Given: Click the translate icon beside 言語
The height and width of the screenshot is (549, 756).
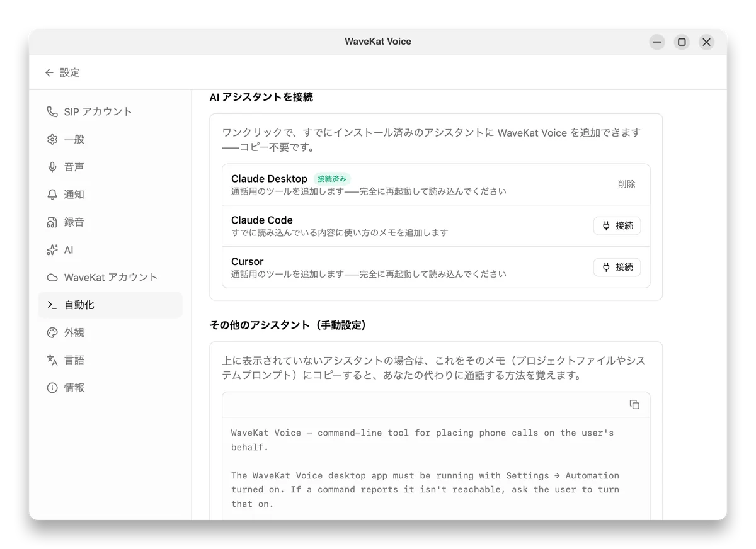Looking at the screenshot, I should (x=52, y=360).
